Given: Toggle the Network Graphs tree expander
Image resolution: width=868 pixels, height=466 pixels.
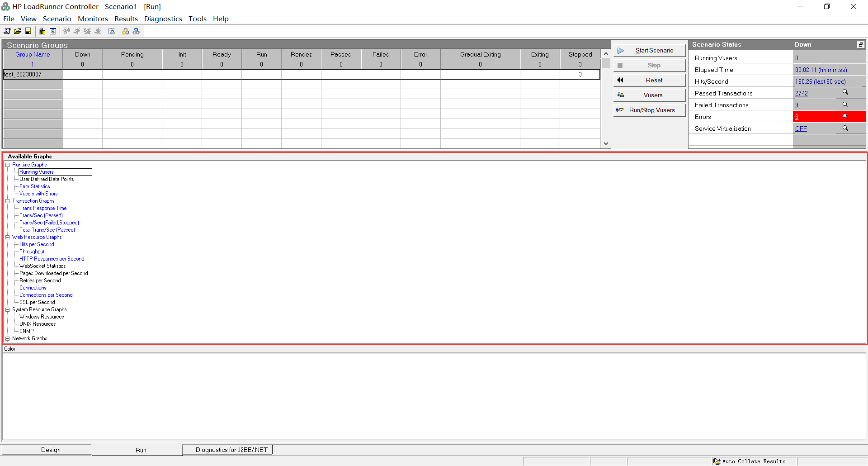Looking at the screenshot, I should pos(8,338).
